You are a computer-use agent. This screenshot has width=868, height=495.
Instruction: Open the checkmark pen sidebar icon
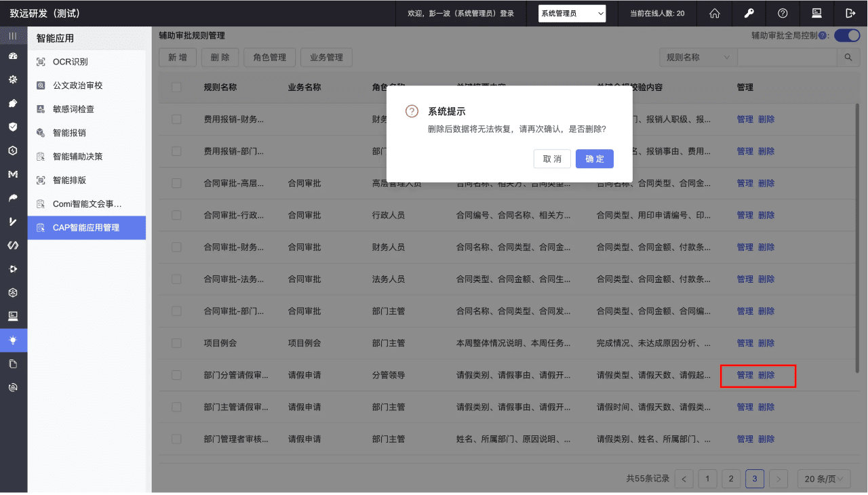coord(13,222)
